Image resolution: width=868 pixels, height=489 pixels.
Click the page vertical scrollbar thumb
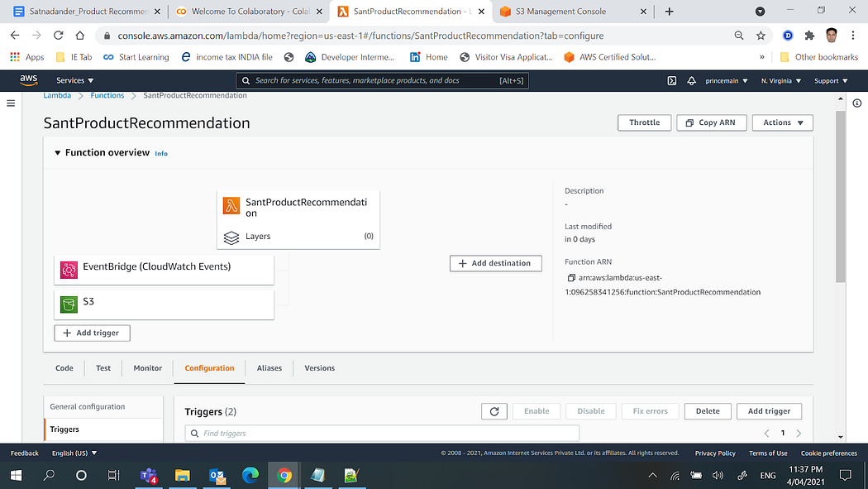coord(841,196)
